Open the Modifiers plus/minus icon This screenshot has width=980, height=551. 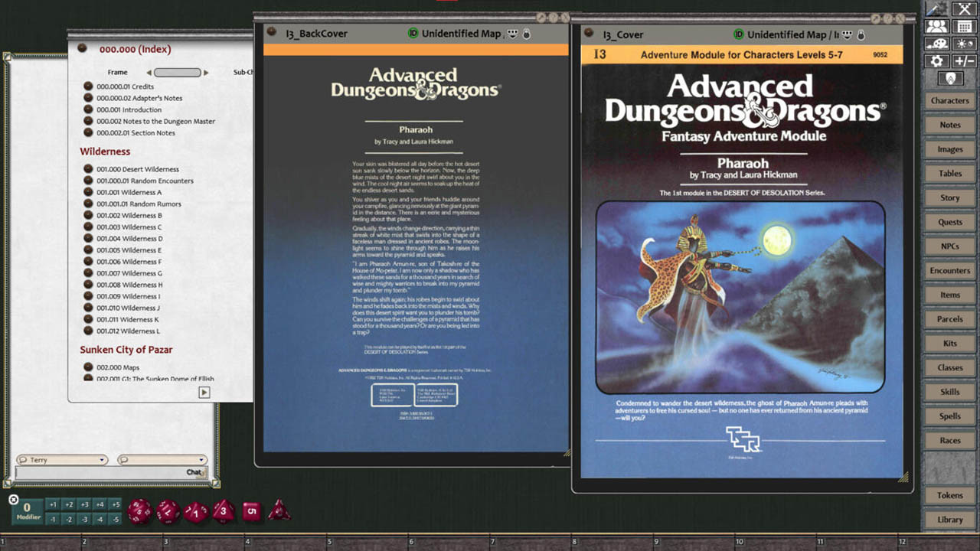coord(963,61)
